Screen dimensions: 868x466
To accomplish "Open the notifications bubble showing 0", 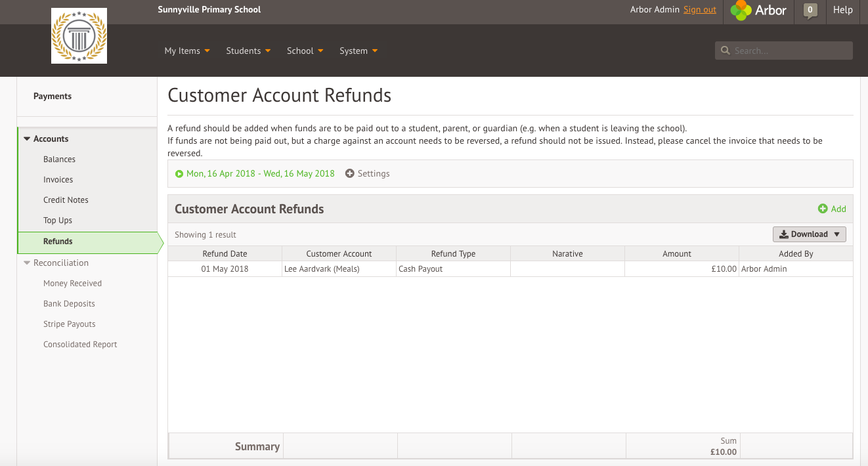I will pos(810,10).
